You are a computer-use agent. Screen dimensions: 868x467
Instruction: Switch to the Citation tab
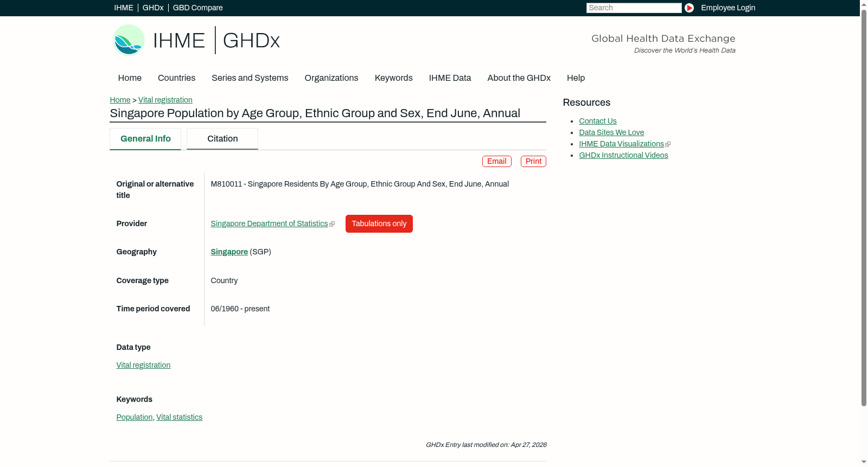point(222,139)
